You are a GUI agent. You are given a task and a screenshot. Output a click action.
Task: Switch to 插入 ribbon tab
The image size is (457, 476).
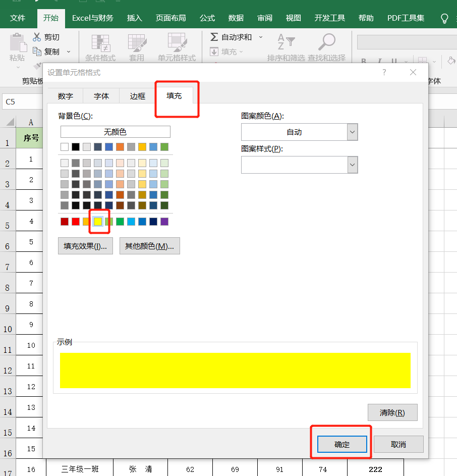tap(135, 18)
